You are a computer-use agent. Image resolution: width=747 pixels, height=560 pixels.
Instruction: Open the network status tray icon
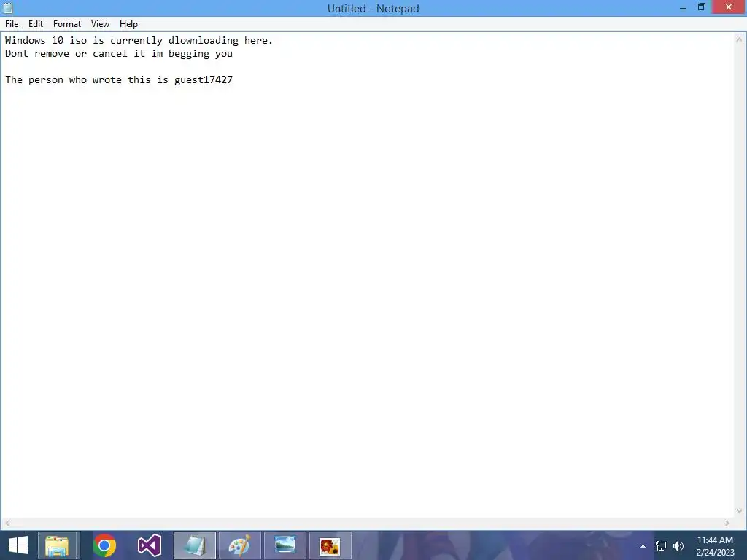click(x=661, y=546)
